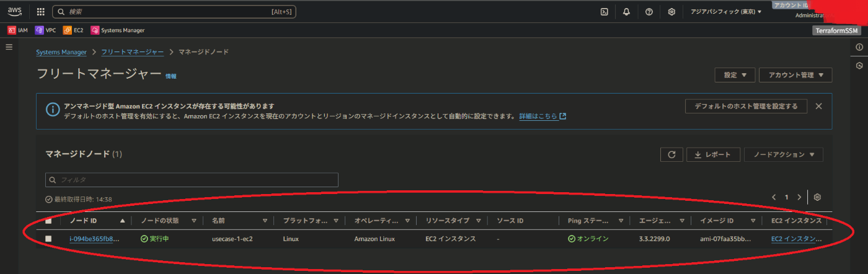Open the info panel icon on right
Image resolution: width=868 pixels, height=274 pixels.
click(859, 47)
